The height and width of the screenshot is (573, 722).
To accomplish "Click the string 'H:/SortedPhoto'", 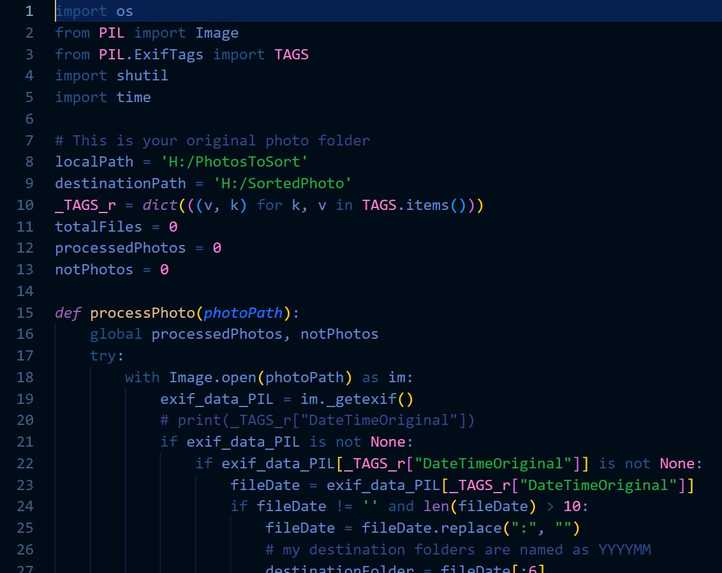I will (x=282, y=183).
